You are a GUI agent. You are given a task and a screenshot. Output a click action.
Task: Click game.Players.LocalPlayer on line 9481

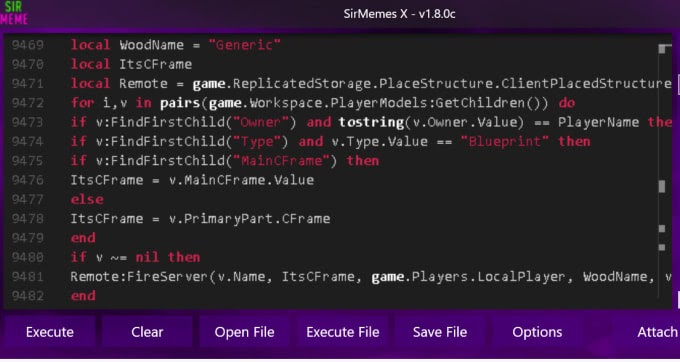tap(469, 277)
